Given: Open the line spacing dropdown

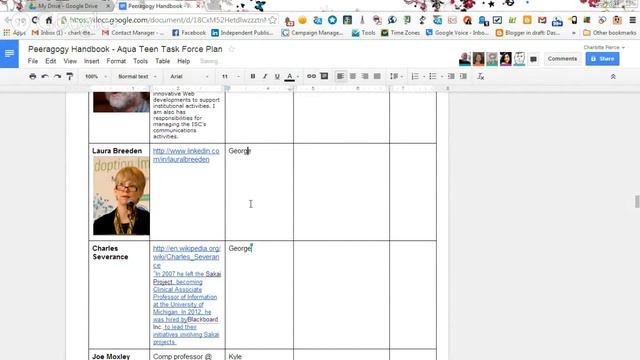Looking at the screenshot, I should (396, 76).
